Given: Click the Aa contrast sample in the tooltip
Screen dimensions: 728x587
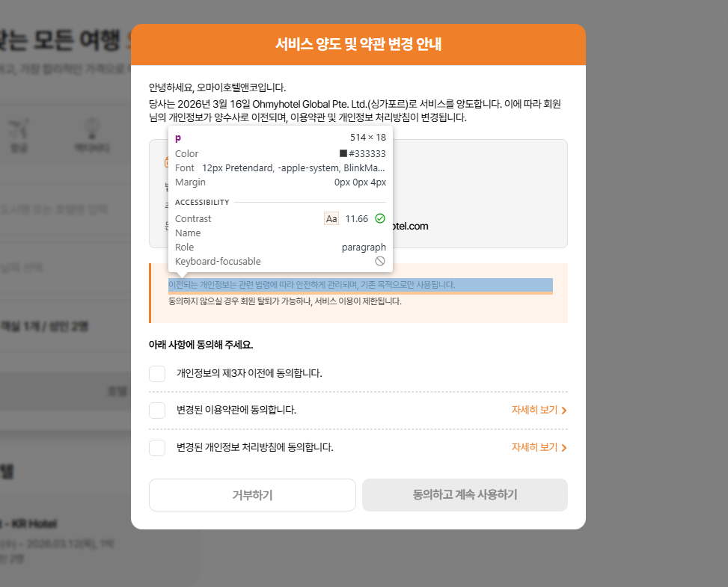Looking at the screenshot, I should coord(331,218).
